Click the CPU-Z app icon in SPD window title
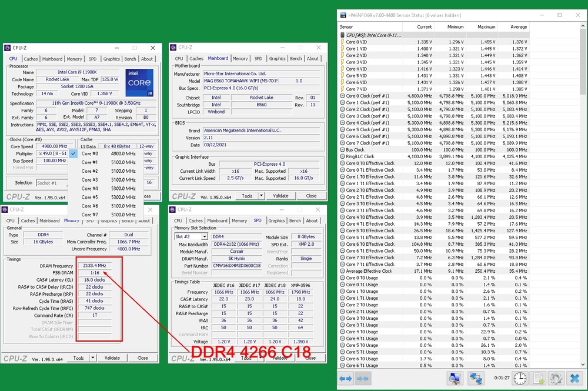 172,209
